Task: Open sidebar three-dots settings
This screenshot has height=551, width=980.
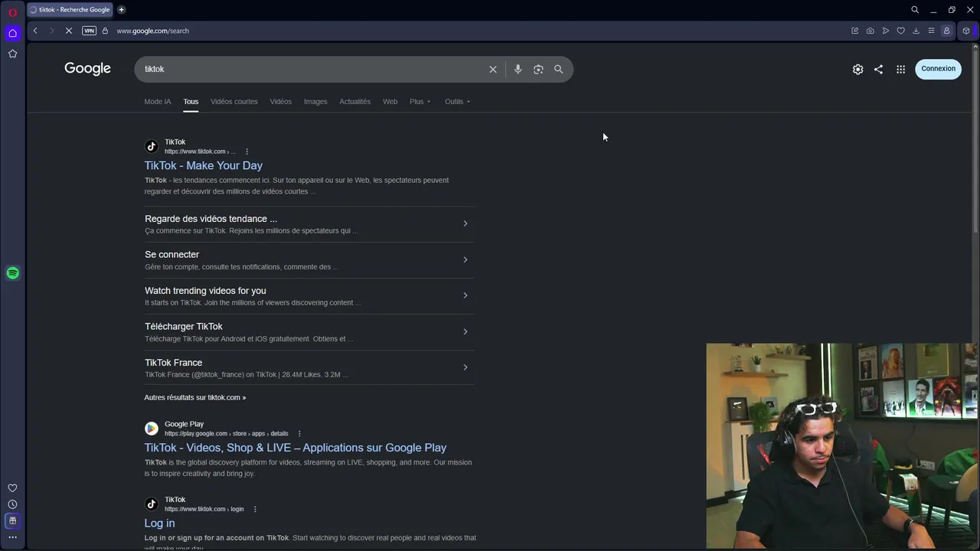Action: pyautogui.click(x=12, y=537)
